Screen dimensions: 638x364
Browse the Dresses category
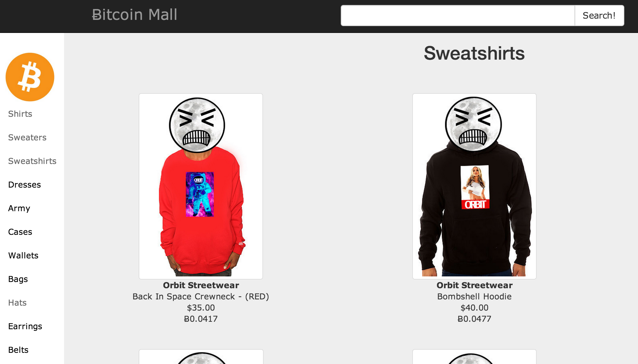(25, 185)
